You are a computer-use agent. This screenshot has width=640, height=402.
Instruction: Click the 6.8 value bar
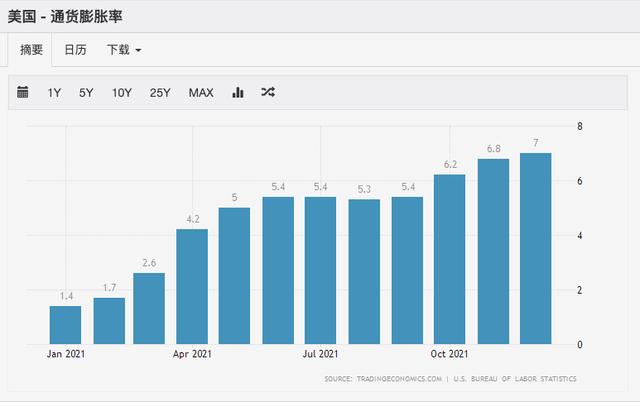[x=493, y=251]
